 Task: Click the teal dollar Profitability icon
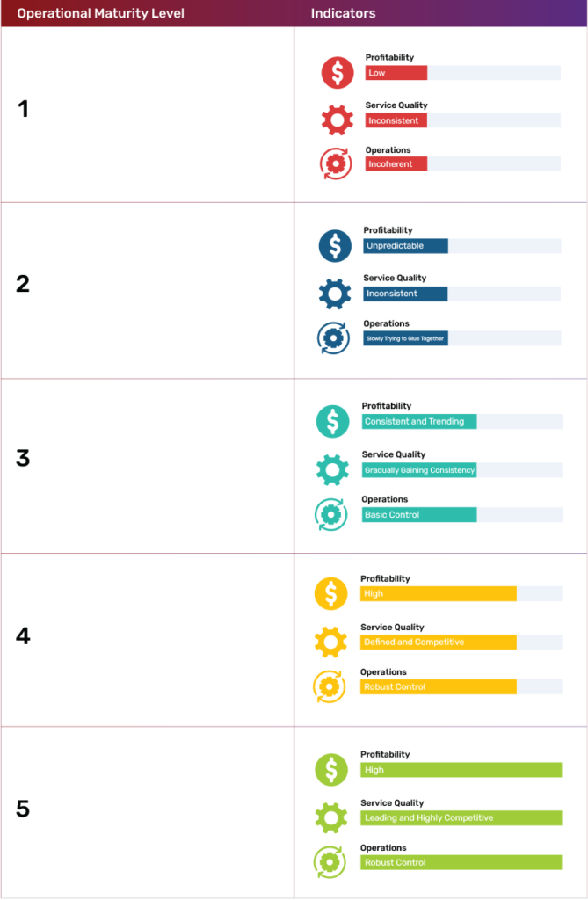[332, 421]
